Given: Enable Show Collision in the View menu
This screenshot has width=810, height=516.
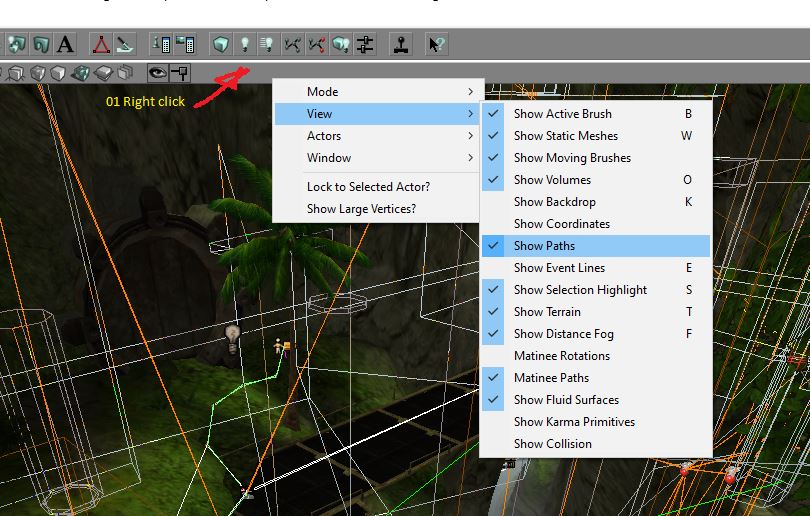Looking at the screenshot, I should point(552,444).
